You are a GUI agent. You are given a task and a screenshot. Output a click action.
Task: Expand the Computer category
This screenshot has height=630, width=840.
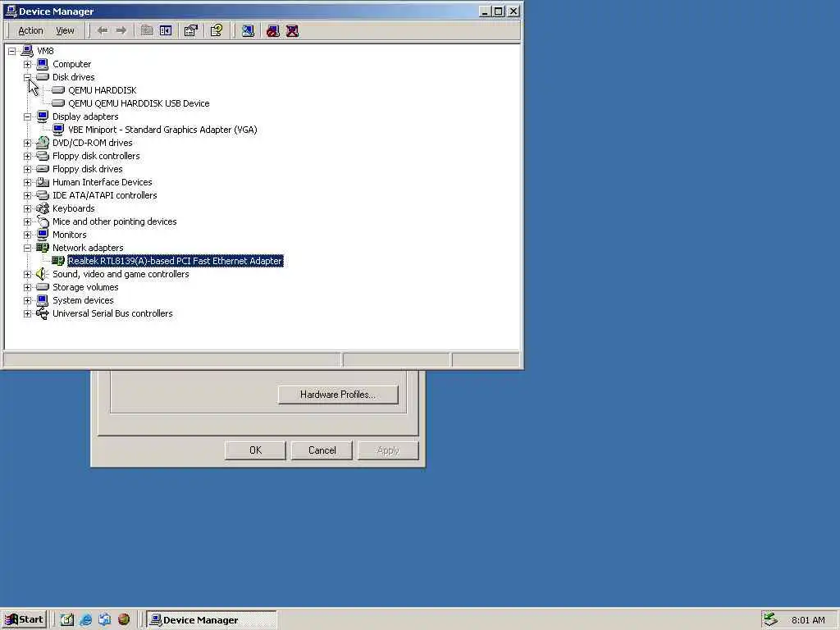pos(27,64)
